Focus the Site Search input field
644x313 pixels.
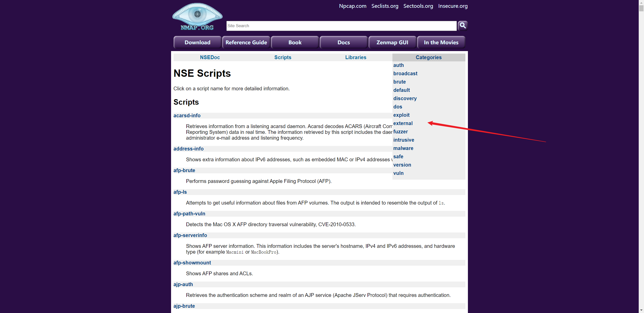point(341,26)
